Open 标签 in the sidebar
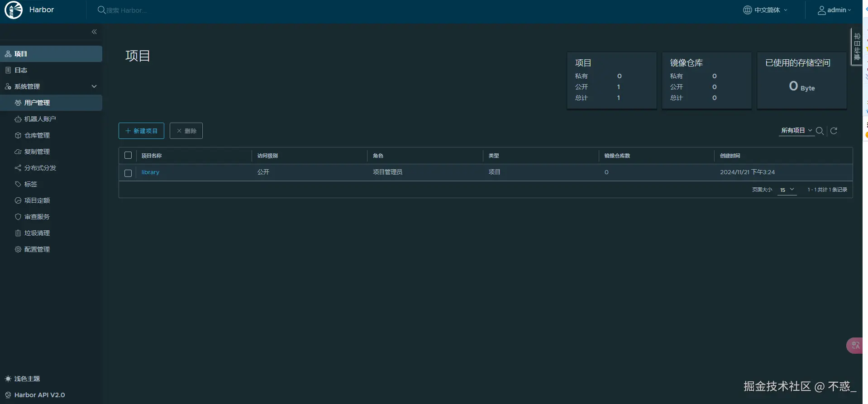Screen dimensions: 868x404 (51, 184)
